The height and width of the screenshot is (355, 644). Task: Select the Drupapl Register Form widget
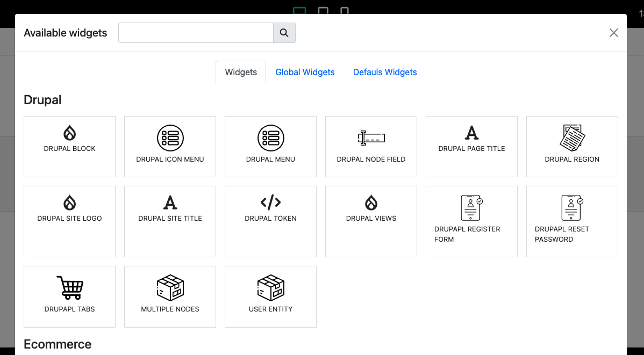[x=471, y=222]
